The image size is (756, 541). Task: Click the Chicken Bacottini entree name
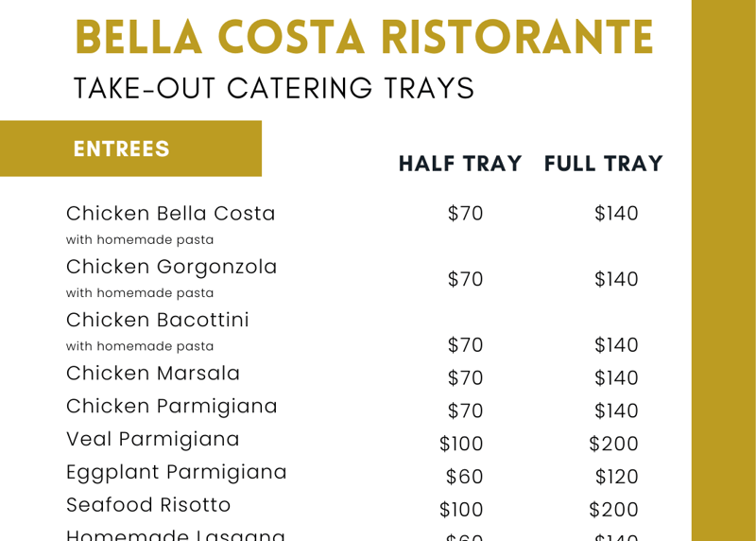point(158,321)
